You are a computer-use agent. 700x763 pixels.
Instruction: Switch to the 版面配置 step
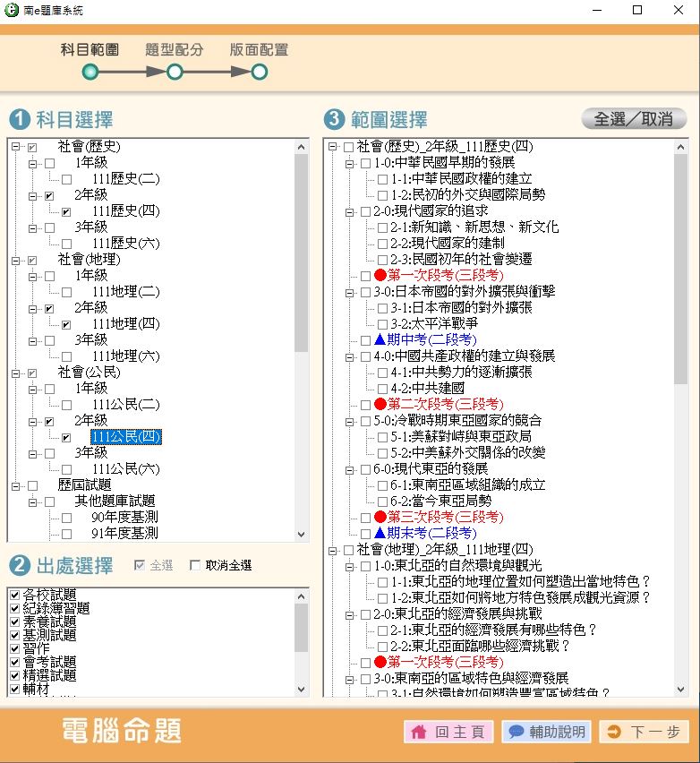click(x=260, y=49)
